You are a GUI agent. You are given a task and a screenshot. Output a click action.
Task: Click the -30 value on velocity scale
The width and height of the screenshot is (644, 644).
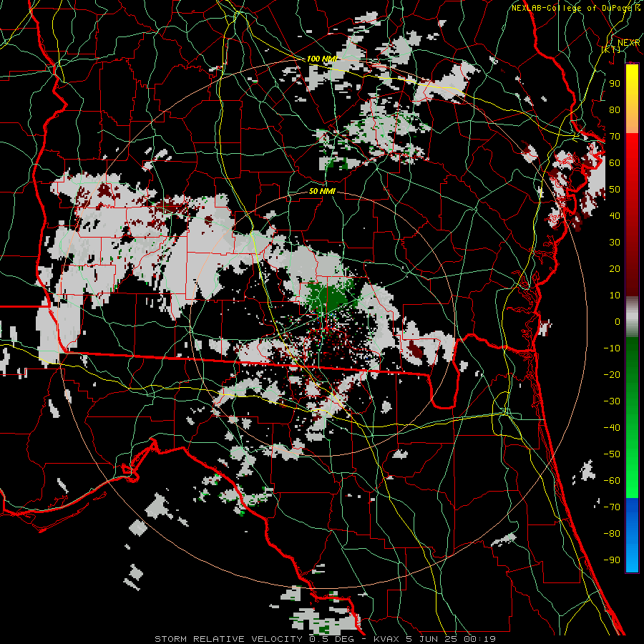(x=612, y=401)
